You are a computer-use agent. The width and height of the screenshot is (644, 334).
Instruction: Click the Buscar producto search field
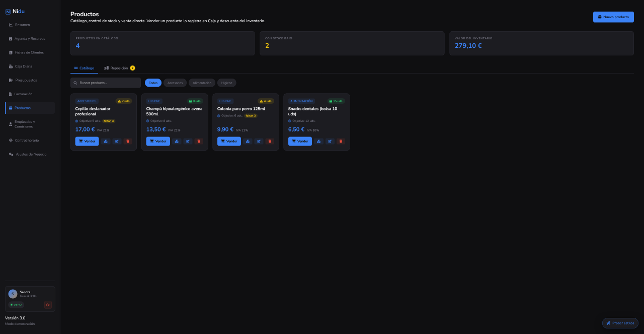tap(106, 83)
